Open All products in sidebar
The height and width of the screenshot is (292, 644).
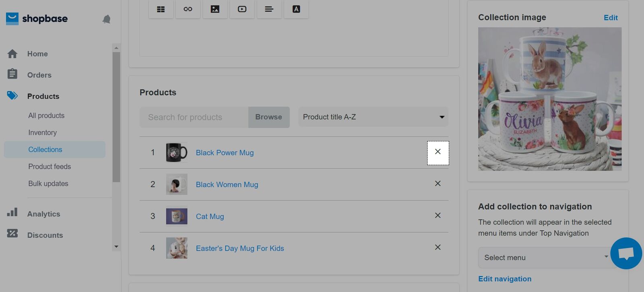coord(46,116)
